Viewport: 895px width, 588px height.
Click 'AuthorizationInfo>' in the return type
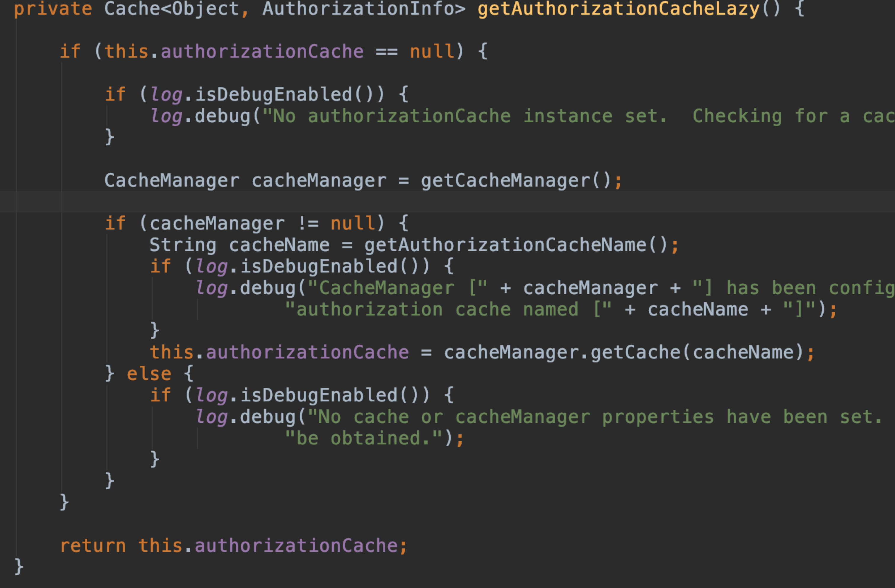point(364,8)
